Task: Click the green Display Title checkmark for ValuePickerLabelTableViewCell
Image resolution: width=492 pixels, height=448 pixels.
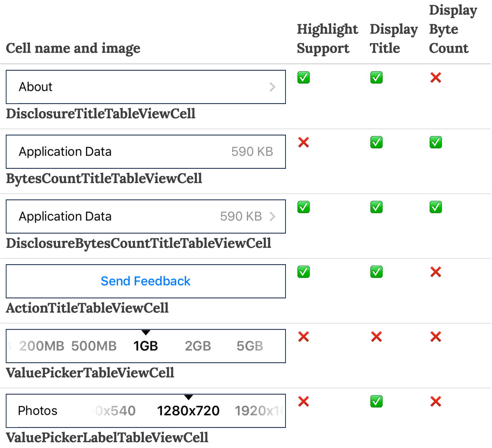Action: pos(376,402)
